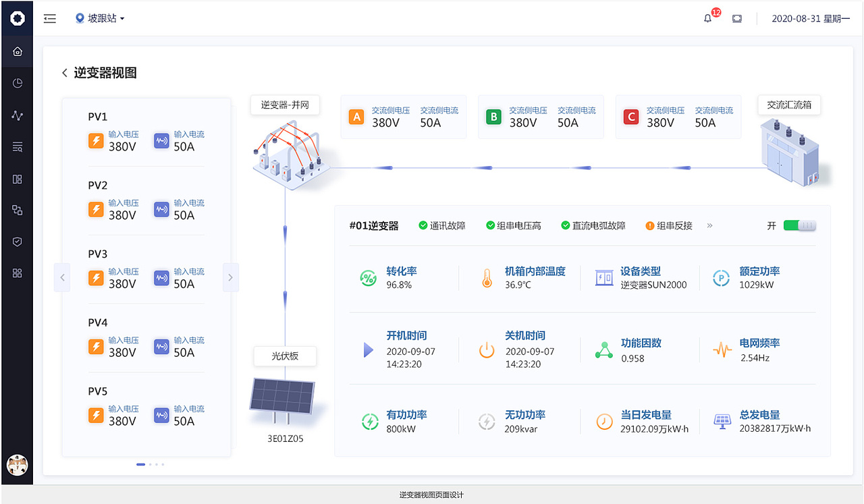Click the notification bell showing 12 alerts
864x504 pixels.
point(707,19)
